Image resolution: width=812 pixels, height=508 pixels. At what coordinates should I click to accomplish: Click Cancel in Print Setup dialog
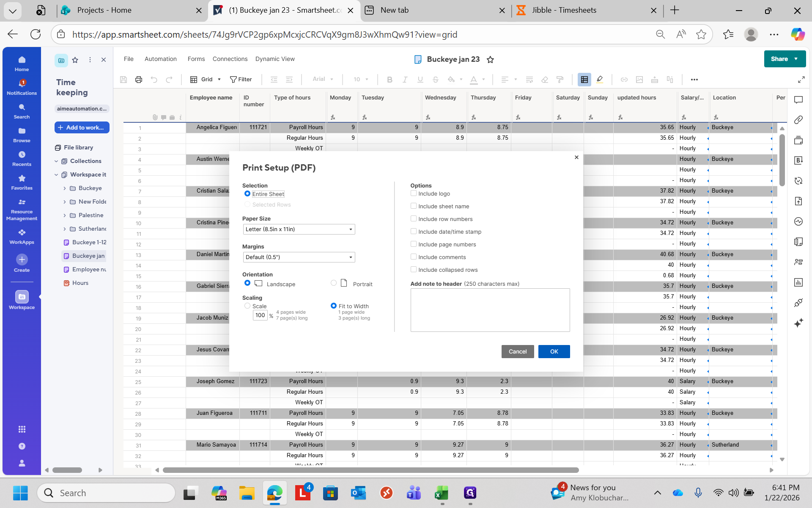517,351
